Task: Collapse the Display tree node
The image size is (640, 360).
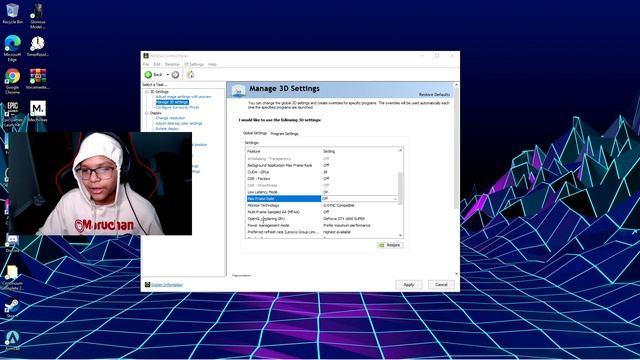Action: pos(147,113)
